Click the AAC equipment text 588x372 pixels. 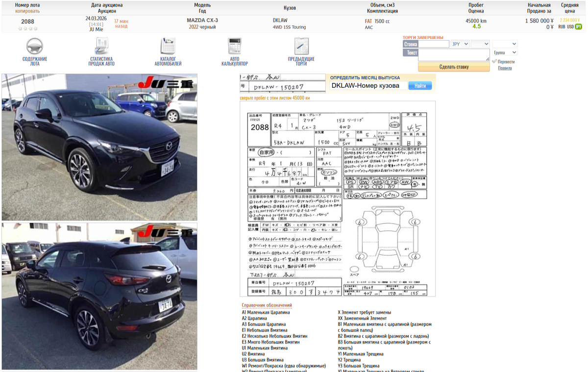[x=368, y=27]
